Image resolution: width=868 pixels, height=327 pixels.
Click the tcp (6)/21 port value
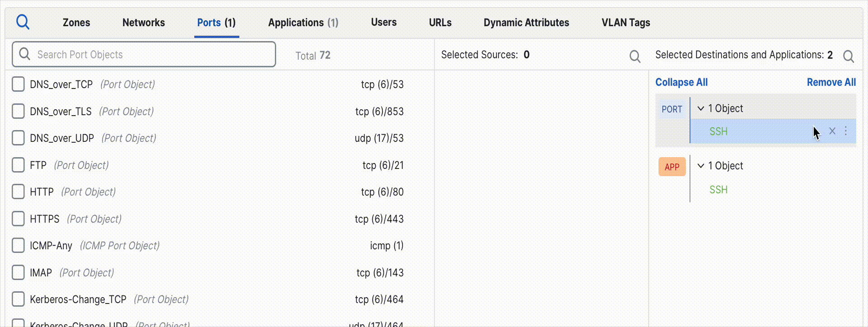point(383,165)
